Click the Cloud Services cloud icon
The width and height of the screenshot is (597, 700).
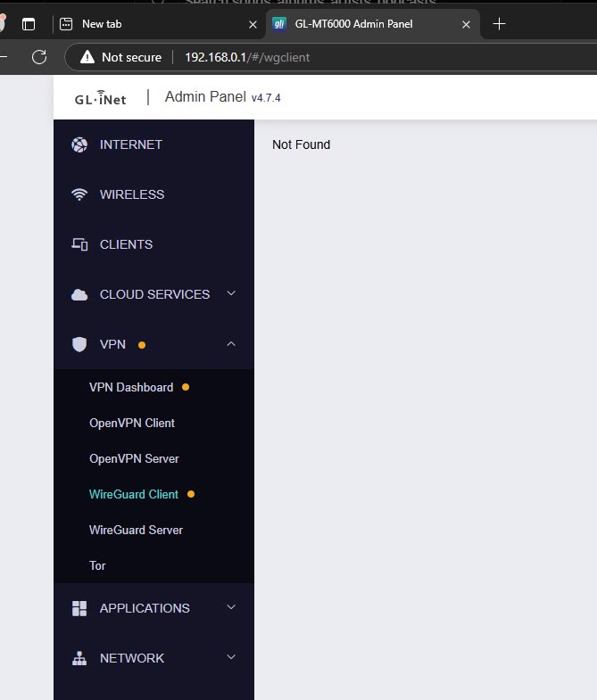[79, 294]
